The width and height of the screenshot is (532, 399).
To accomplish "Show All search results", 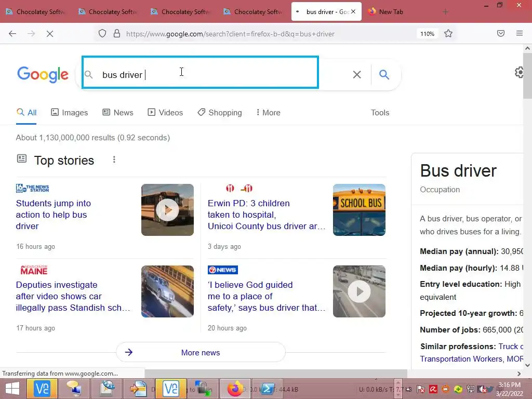I will click(26, 113).
